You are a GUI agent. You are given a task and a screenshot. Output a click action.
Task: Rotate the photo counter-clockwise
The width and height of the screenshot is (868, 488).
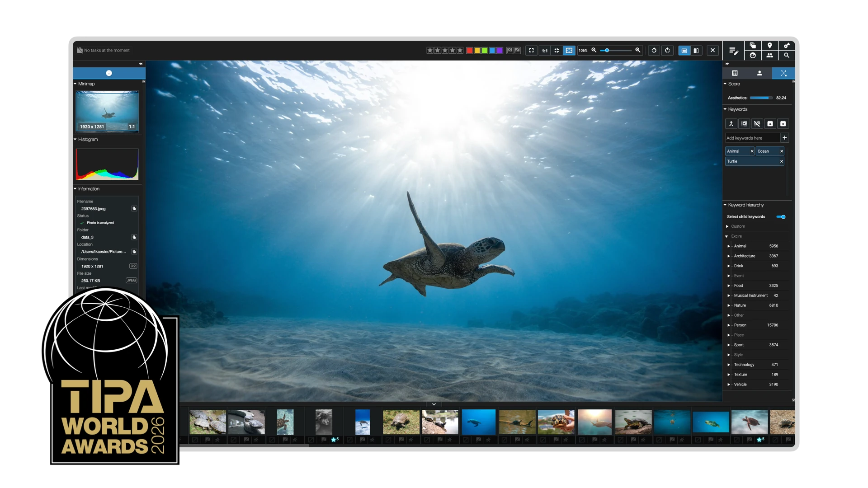pyautogui.click(x=654, y=51)
